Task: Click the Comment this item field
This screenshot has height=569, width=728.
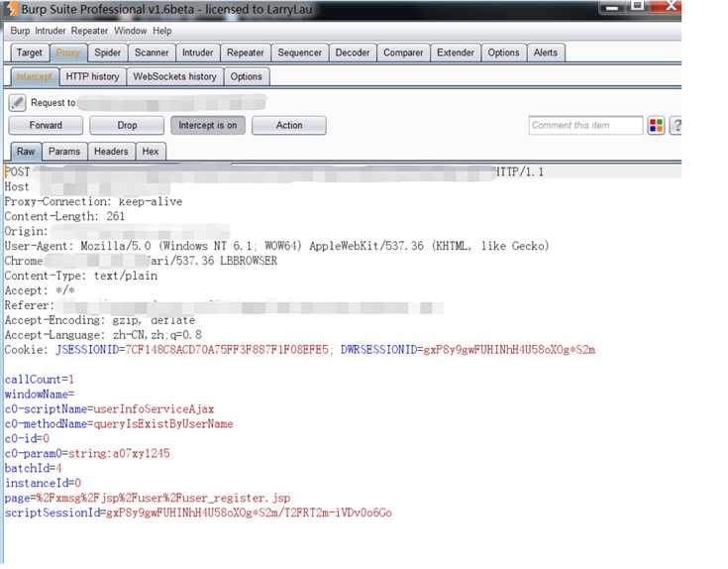Action: point(585,126)
